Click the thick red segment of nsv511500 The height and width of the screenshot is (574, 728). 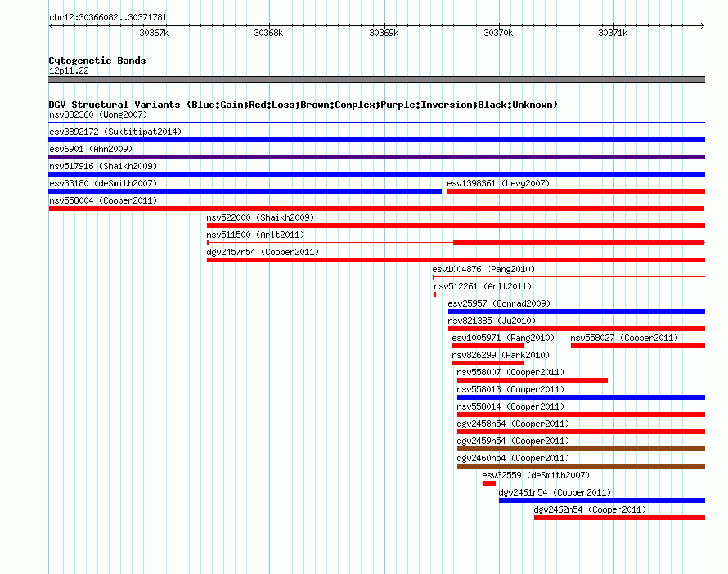point(579,243)
